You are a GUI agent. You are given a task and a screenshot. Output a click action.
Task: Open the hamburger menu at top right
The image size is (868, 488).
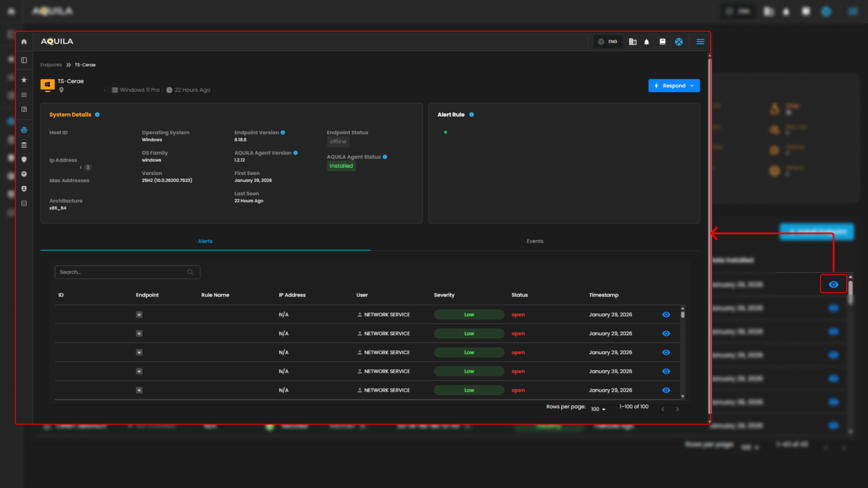click(x=700, y=42)
